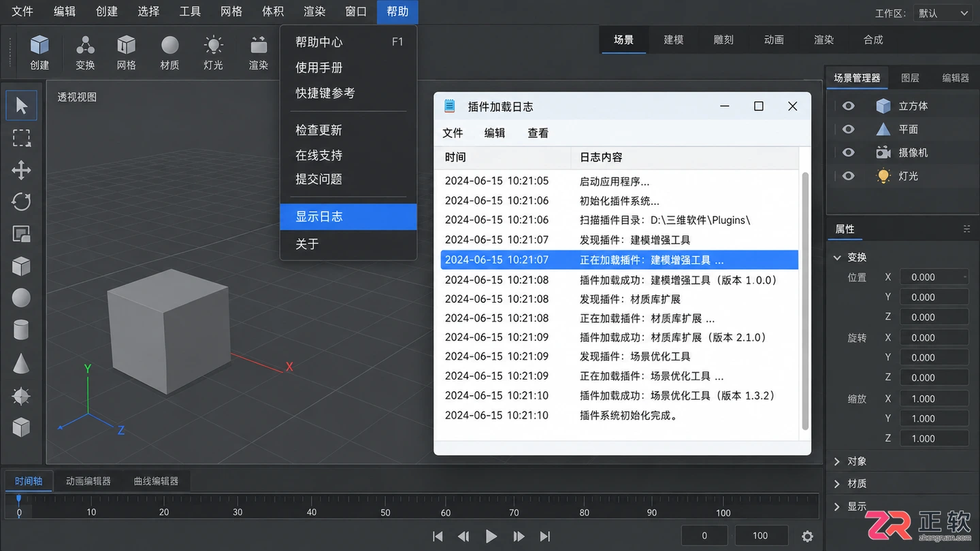The width and height of the screenshot is (980, 551).
Task: Open the 曲线编辑器 tab
Action: [156, 481]
